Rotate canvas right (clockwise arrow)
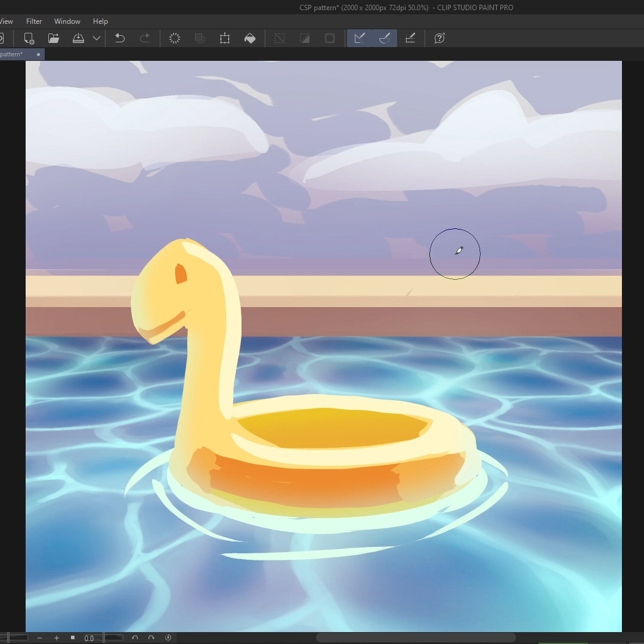The image size is (644, 644). pyautogui.click(x=151, y=637)
